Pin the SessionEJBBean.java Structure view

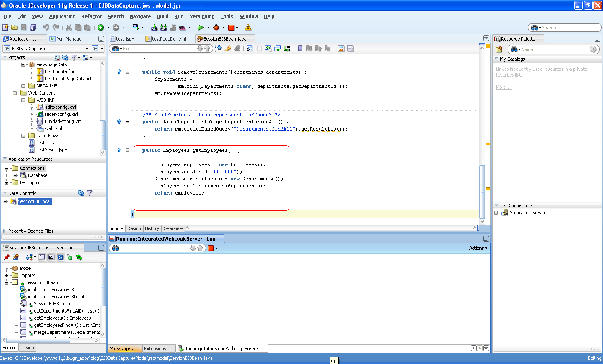(6, 257)
